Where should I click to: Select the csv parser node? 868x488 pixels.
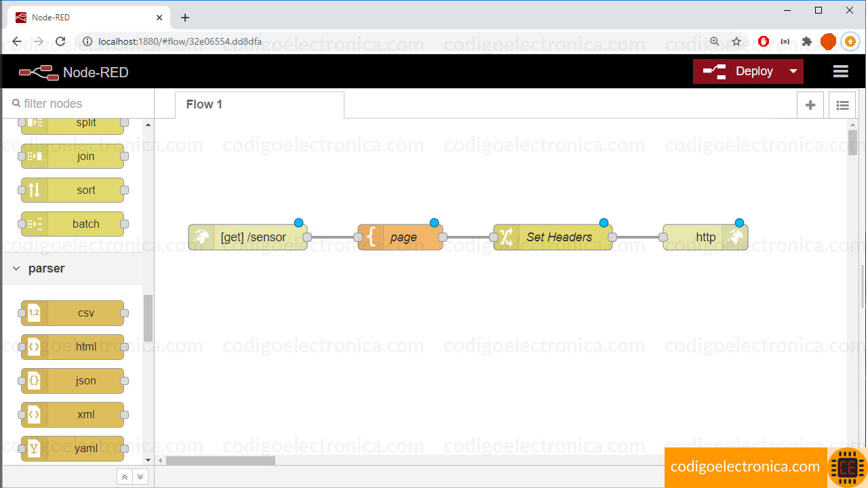(x=73, y=313)
